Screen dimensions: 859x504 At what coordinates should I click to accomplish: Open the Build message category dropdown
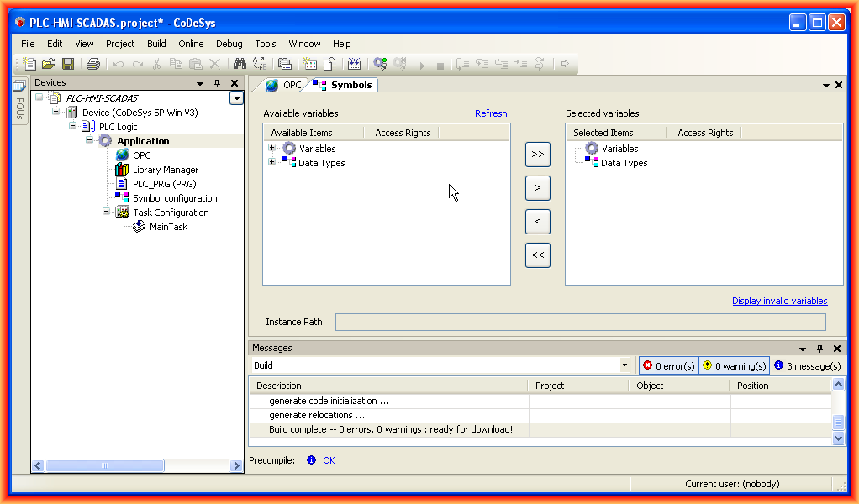624,366
